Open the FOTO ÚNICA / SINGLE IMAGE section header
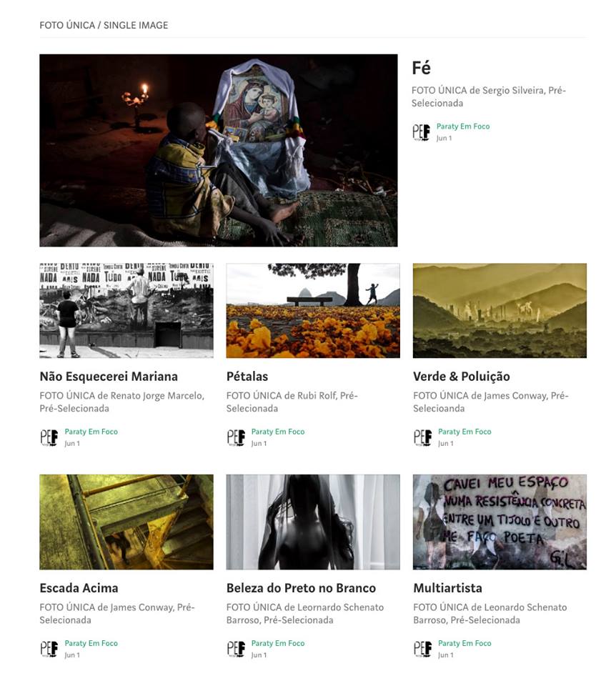 [104, 25]
